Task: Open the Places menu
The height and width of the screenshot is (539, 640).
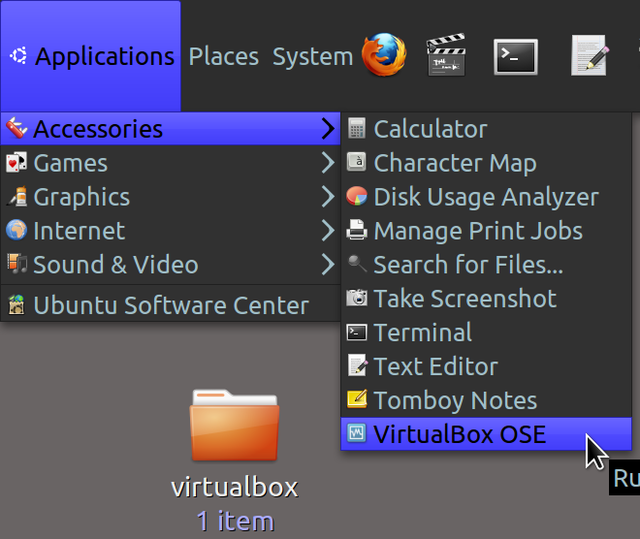Action: pyautogui.click(x=224, y=56)
